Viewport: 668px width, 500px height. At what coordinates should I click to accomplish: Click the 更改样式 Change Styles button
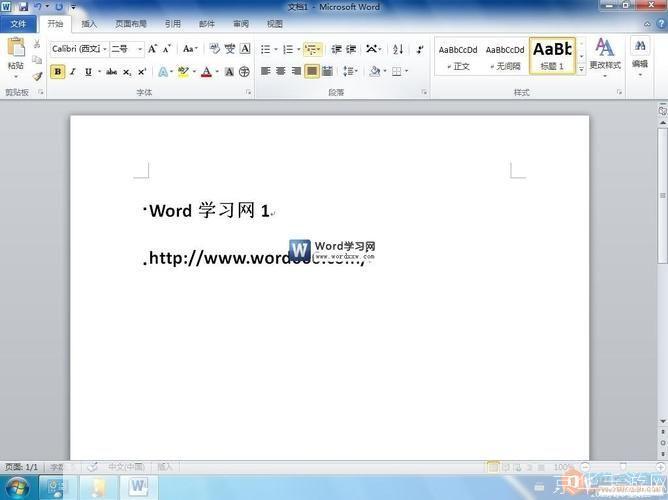click(604, 56)
